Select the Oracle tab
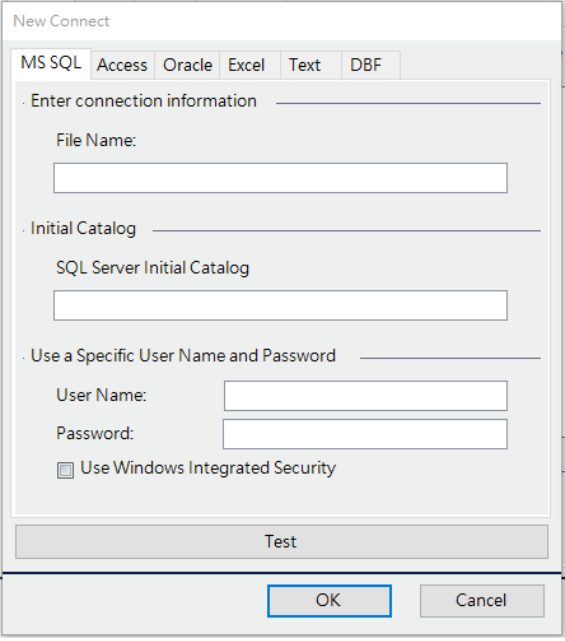The width and height of the screenshot is (565, 641). [x=187, y=65]
